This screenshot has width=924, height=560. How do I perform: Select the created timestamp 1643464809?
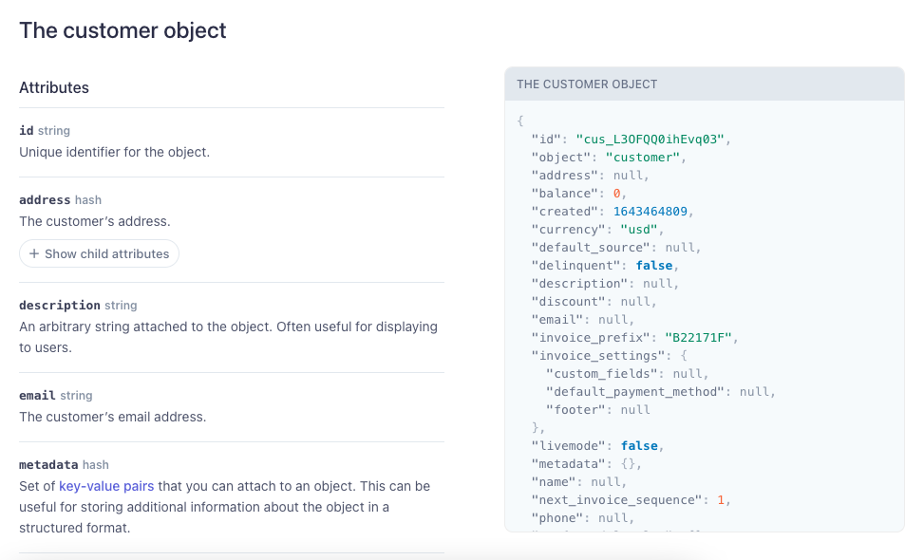[x=650, y=212]
